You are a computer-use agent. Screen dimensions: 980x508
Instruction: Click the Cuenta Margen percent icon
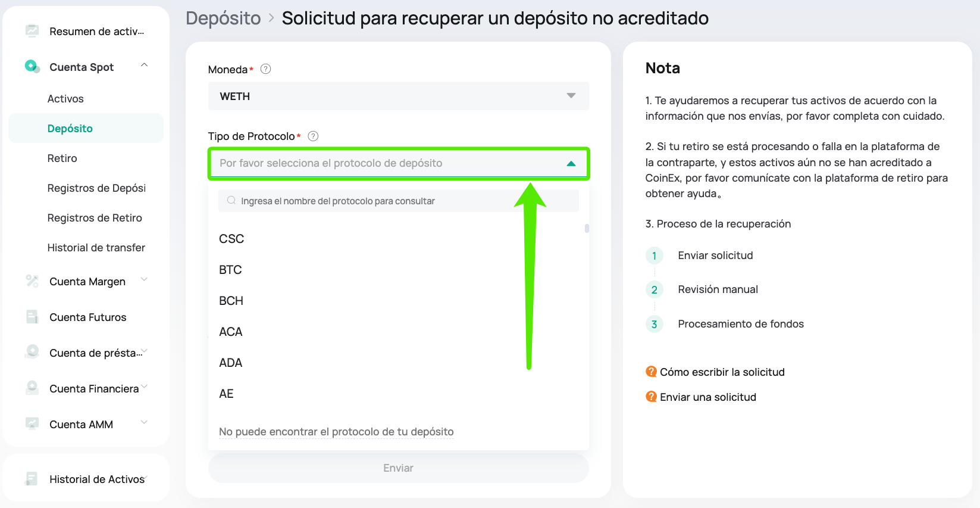pos(32,281)
